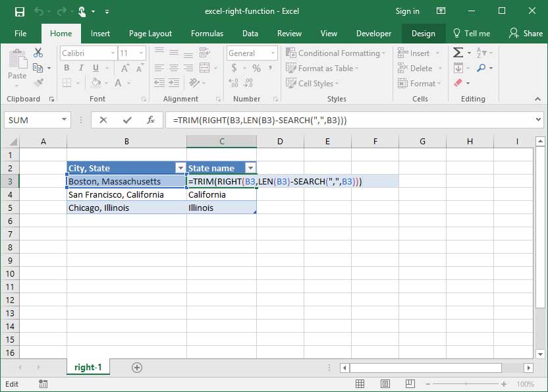Viewport: 548px width, 392px height.
Task: Open the State name column filter dropdown
Action: [x=250, y=167]
